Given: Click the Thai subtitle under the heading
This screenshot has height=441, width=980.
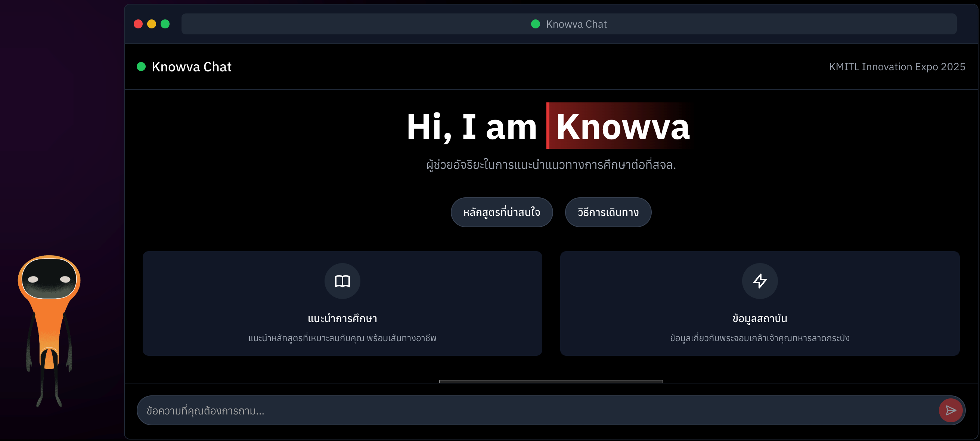Looking at the screenshot, I should click(551, 165).
